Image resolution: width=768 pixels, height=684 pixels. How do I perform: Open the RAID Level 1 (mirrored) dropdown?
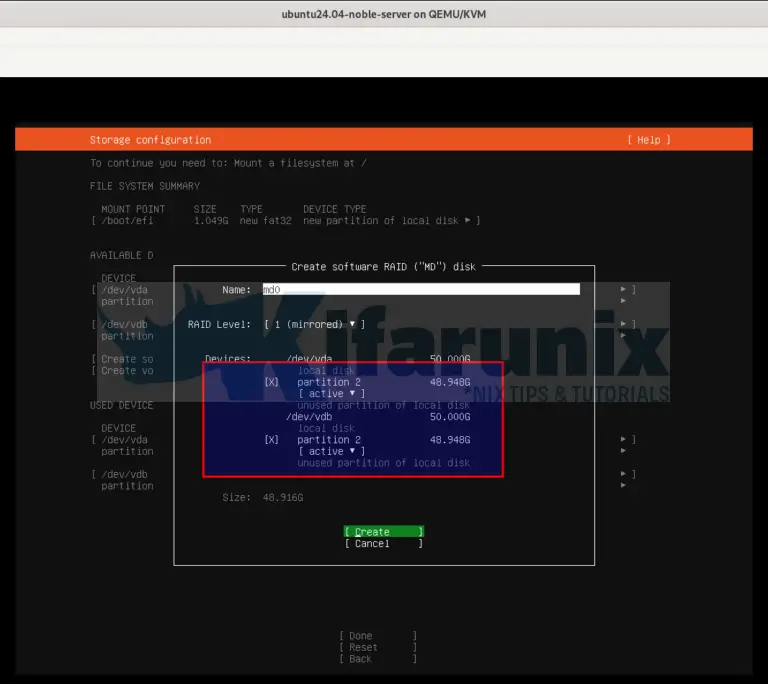tap(314, 324)
